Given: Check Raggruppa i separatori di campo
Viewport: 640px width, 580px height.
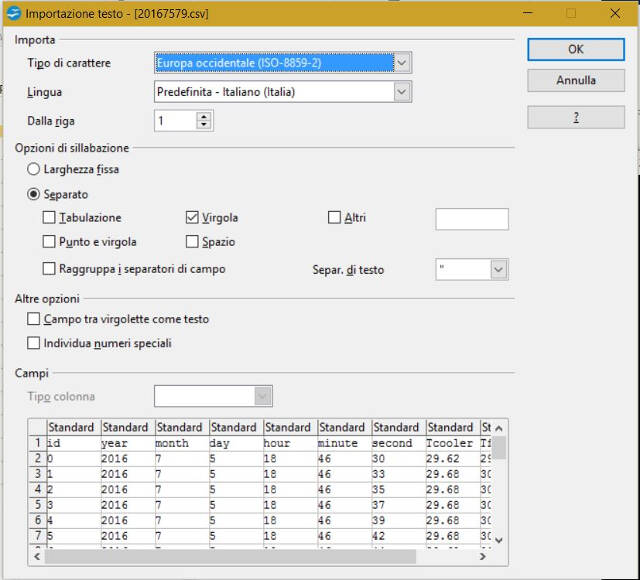Looking at the screenshot, I should click(x=49, y=269).
